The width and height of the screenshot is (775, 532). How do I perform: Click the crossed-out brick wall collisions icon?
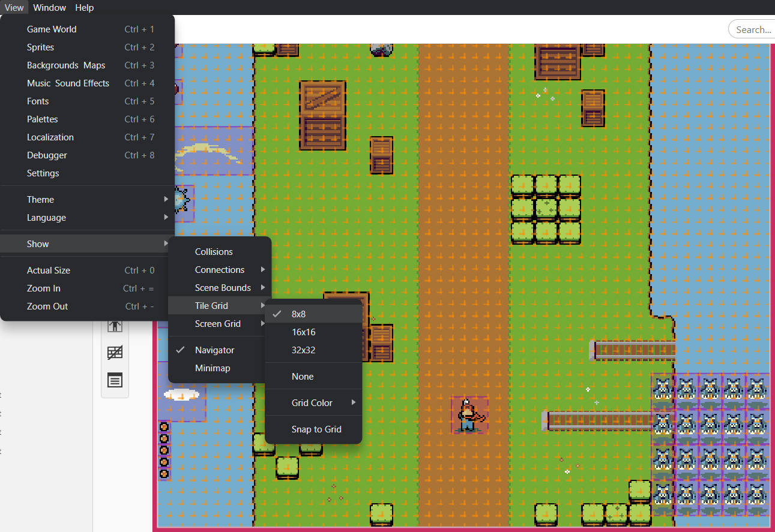115,353
